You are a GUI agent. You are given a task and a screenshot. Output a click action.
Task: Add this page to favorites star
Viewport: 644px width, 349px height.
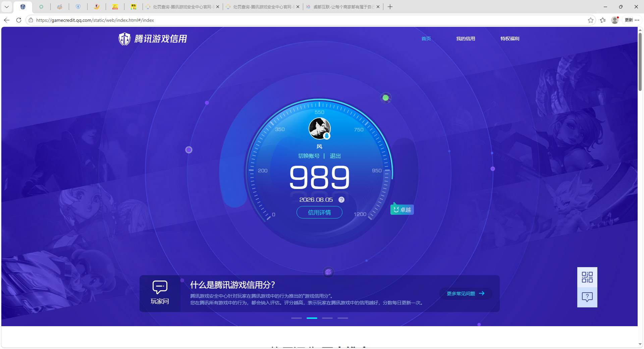pos(591,20)
